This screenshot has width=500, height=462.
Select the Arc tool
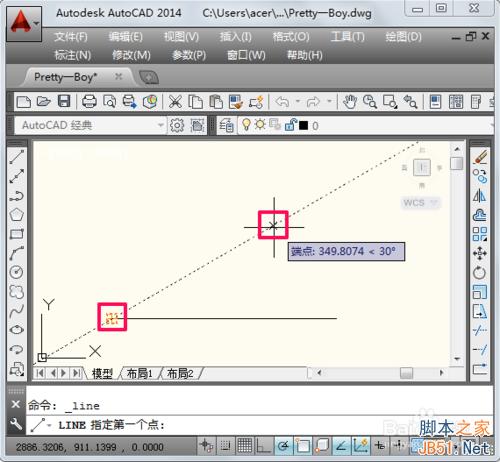click(16, 253)
